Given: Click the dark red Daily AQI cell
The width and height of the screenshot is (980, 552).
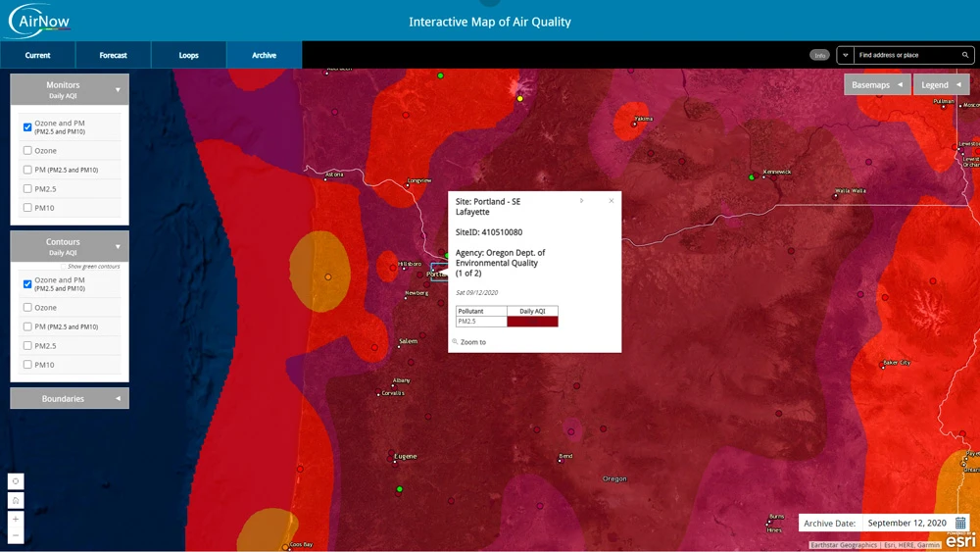Looking at the screenshot, I should tap(532, 322).
